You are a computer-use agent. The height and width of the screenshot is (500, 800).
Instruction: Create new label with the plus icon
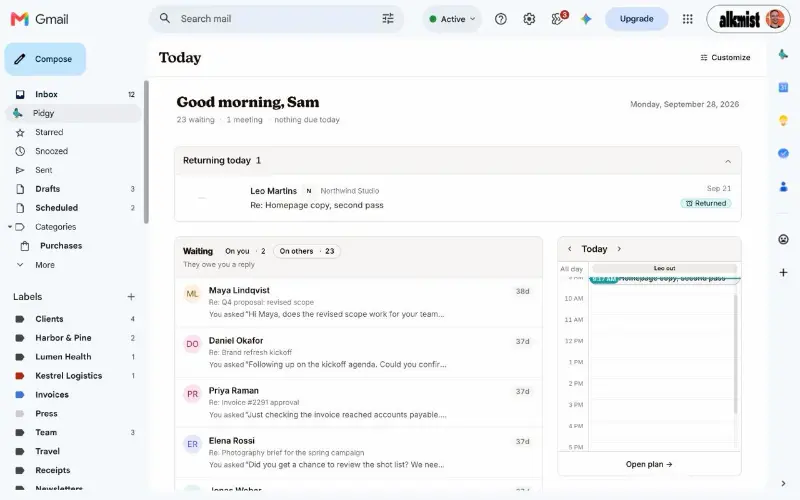[x=131, y=296]
